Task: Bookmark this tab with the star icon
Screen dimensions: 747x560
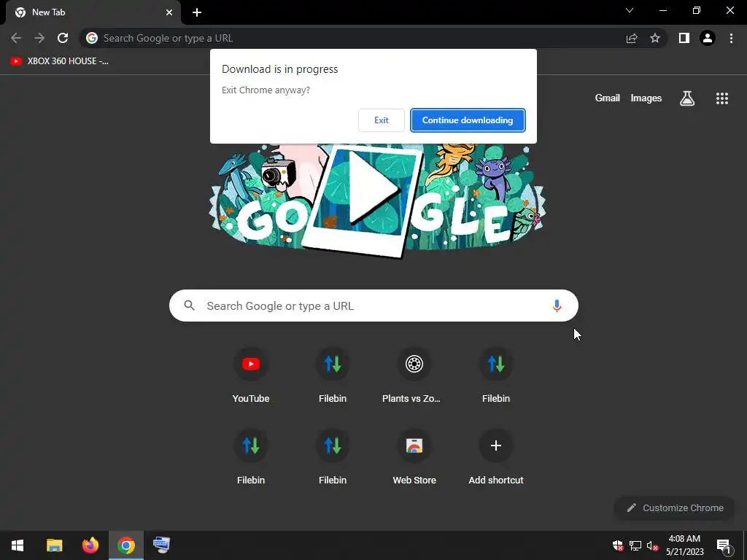Action: pos(655,38)
